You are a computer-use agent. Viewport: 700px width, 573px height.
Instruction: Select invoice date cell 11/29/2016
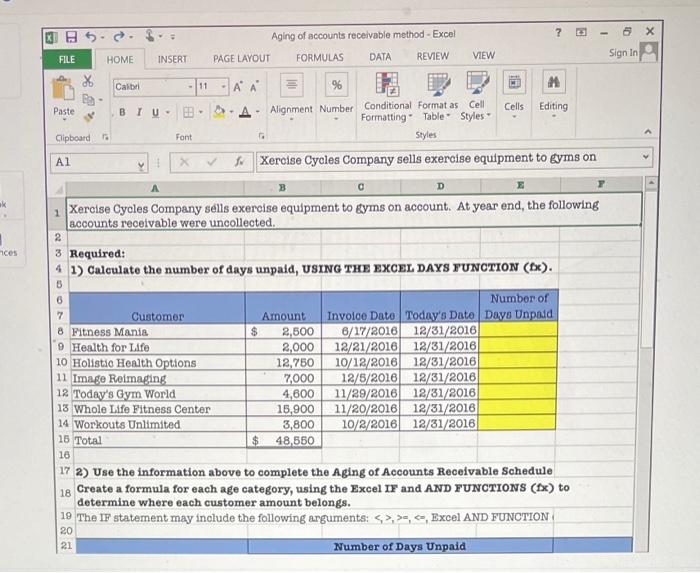click(361, 393)
